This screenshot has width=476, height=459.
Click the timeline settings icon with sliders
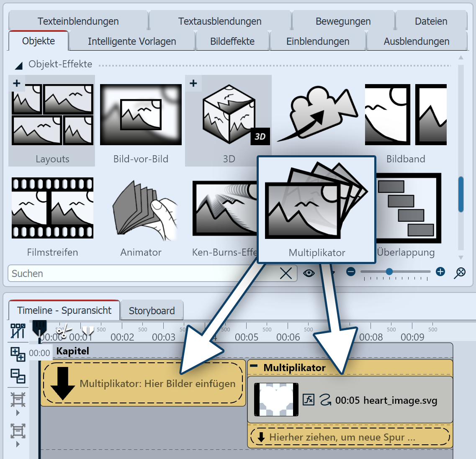coord(18,331)
